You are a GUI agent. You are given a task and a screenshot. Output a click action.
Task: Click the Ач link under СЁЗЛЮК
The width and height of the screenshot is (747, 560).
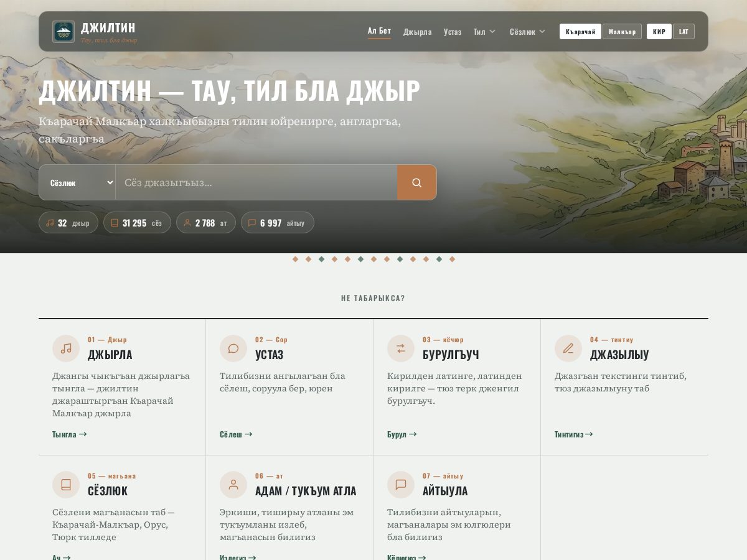coord(62,558)
